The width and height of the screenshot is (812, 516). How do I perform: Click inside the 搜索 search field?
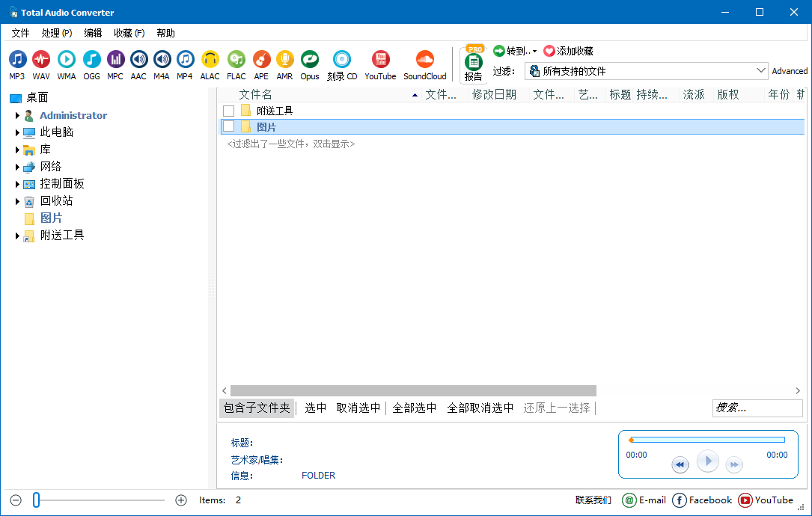coord(757,408)
